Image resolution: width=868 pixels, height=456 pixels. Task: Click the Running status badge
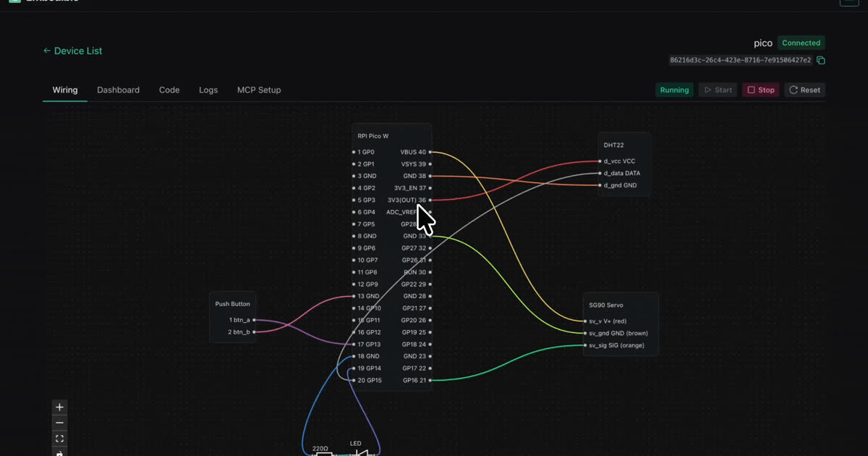[x=674, y=90]
